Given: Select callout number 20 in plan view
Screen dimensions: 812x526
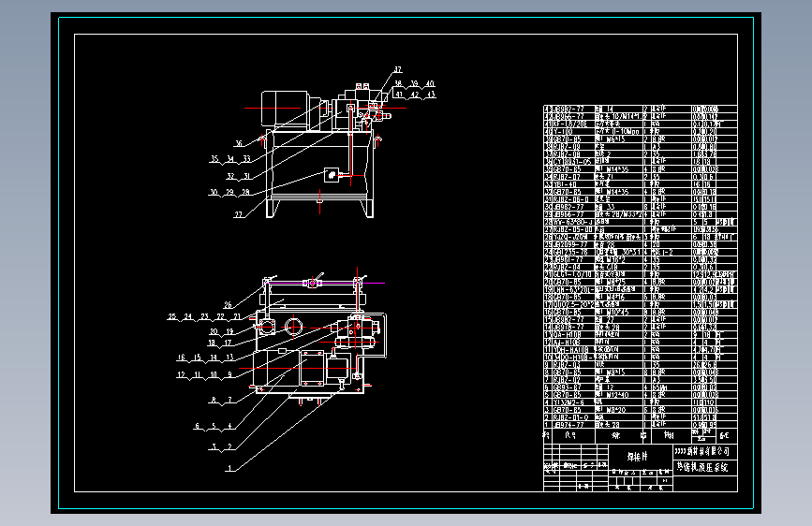Looking at the screenshot, I should click(x=214, y=331).
